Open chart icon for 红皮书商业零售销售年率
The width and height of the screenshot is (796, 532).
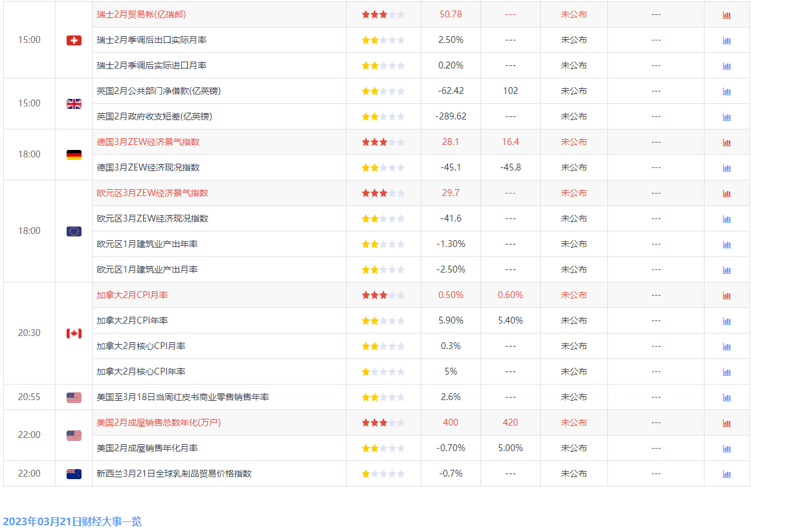point(726,398)
